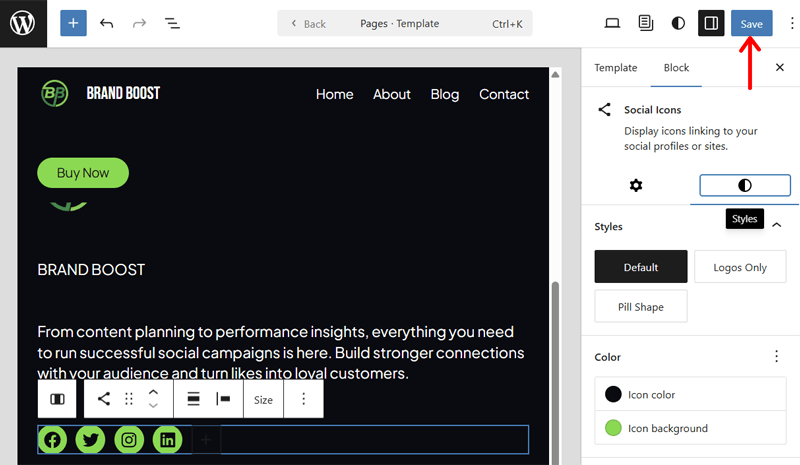
Task: Change block type via Social Icons toolbar icon
Action: pyautogui.click(x=104, y=399)
